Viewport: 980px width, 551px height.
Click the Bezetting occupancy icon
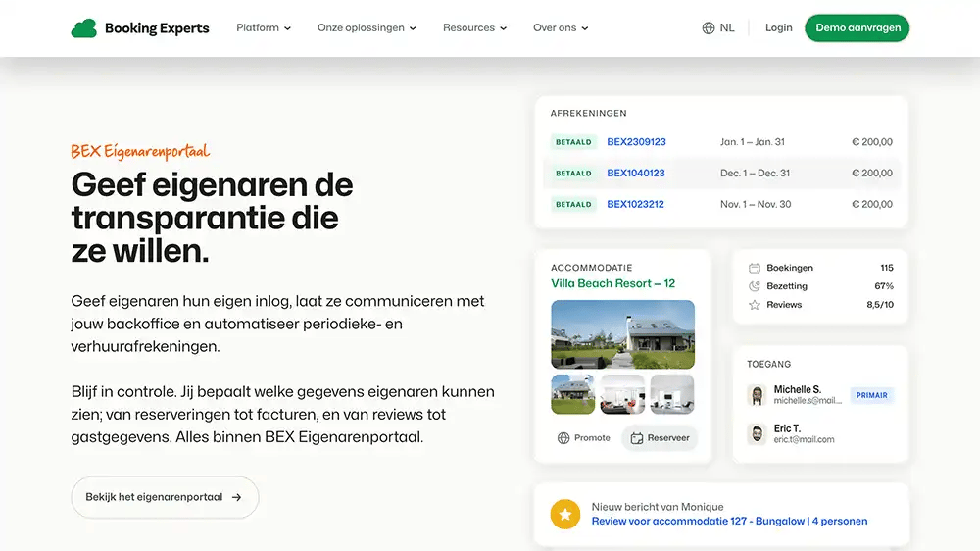coord(755,286)
